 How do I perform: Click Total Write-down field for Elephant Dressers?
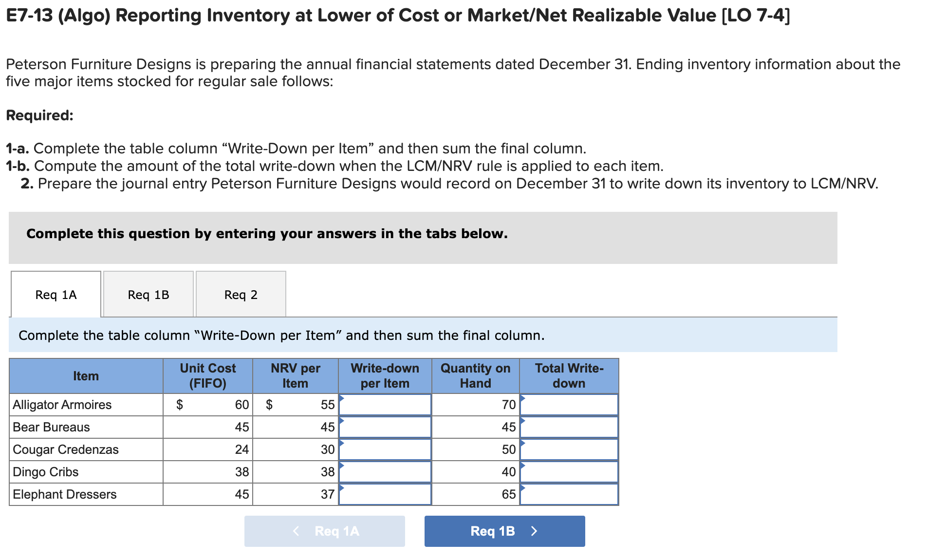click(x=569, y=494)
